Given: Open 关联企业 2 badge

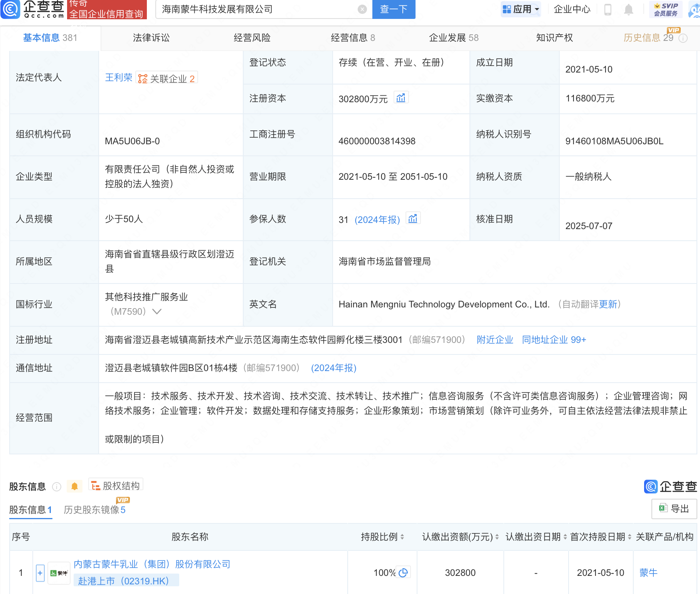Looking at the screenshot, I should coord(167,78).
